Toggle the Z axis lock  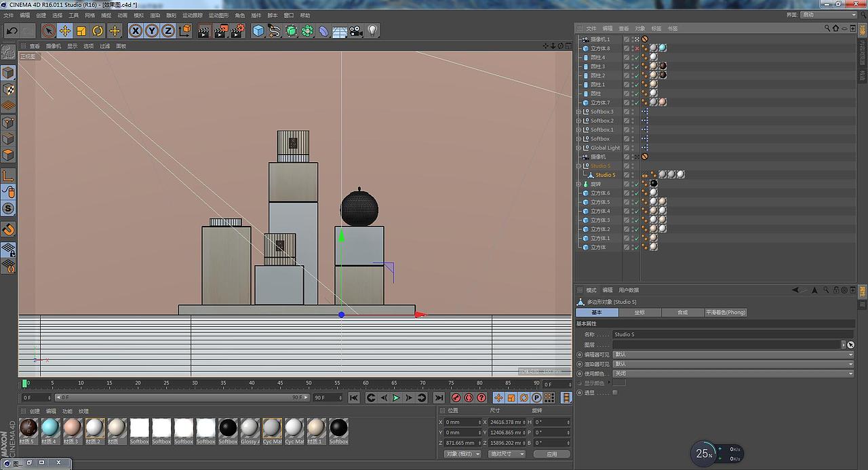[167, 31]
